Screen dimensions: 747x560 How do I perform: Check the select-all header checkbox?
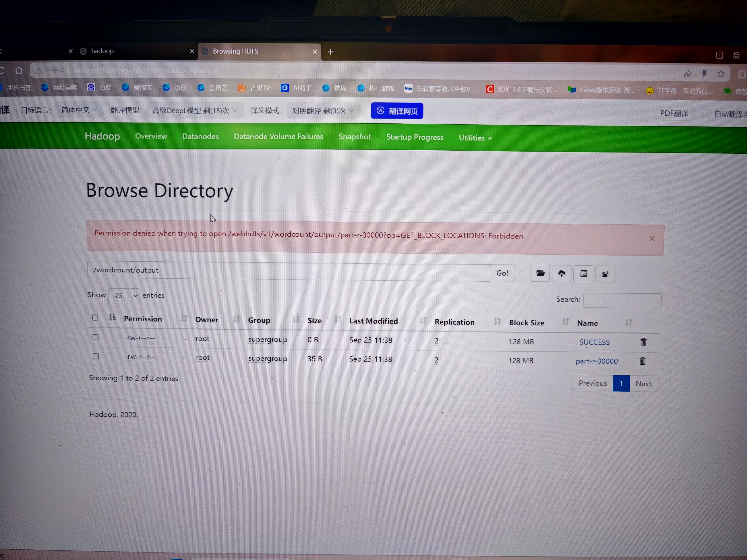(x=95, y=318)
